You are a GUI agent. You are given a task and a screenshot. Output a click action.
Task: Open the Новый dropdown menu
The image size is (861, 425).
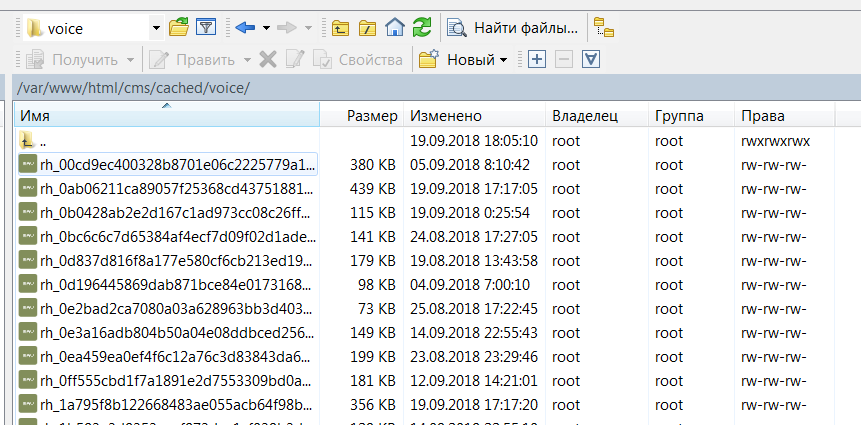click(x=464, y=59)
